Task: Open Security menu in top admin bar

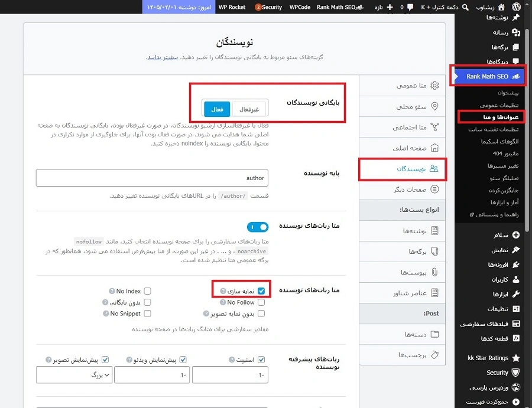Action: (268, 7)
